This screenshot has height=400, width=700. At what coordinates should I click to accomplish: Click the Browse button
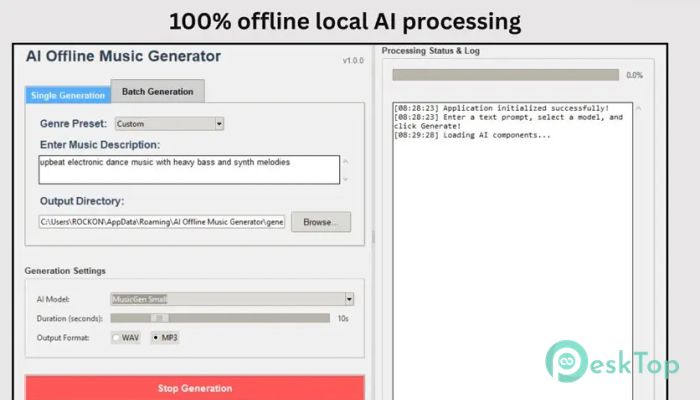pyautogui.click(x=321, y=222)
